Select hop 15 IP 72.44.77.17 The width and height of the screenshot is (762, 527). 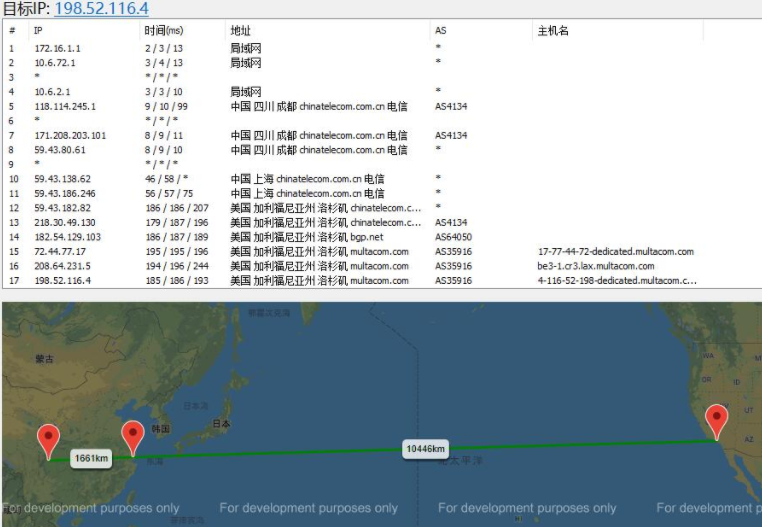(x=60, y=252)
